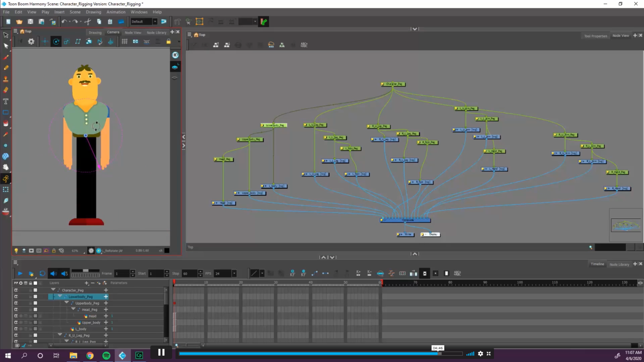Select the Text tool
644x362 pixels.
pyautogui.click(x=6, y=101)
